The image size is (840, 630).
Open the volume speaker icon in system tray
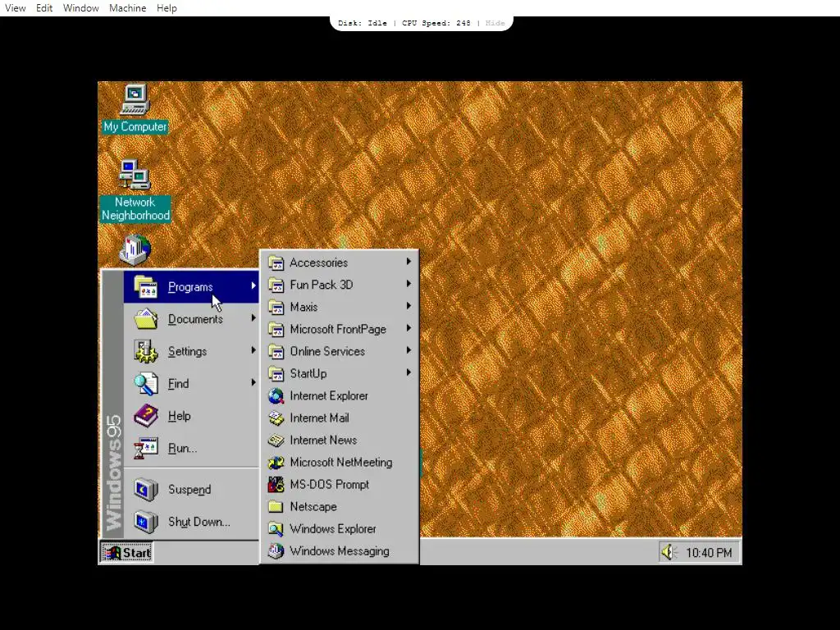click(x=669, y=552)
